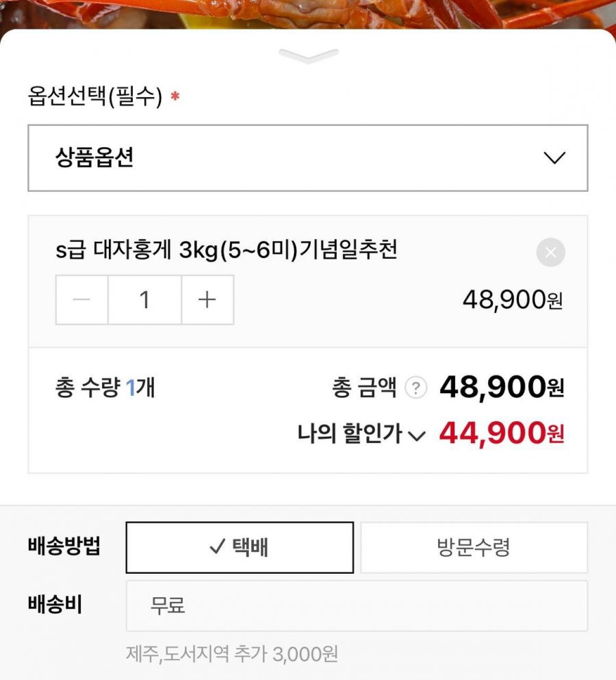Collapse the option sheet with top chevron handle
Screen dimensions: 616x680
(x=309, y=56)
